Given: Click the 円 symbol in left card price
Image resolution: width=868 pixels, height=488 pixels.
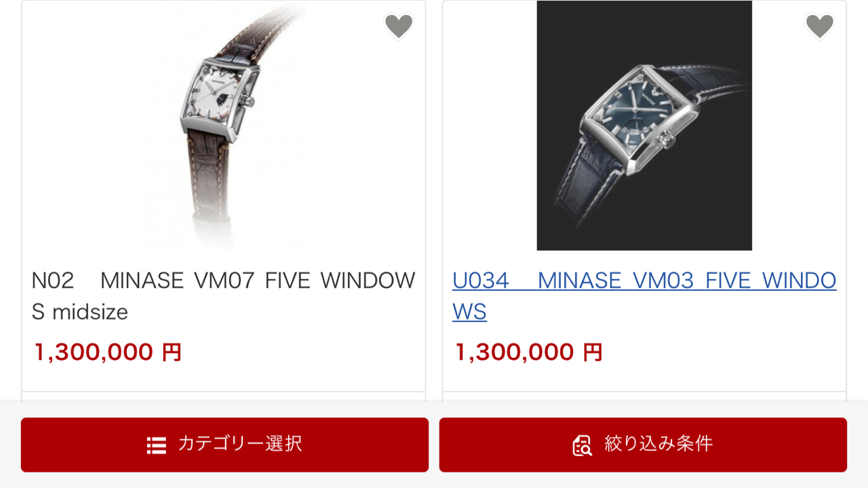Looking at the screenshot, I should [x=172, y=352].
